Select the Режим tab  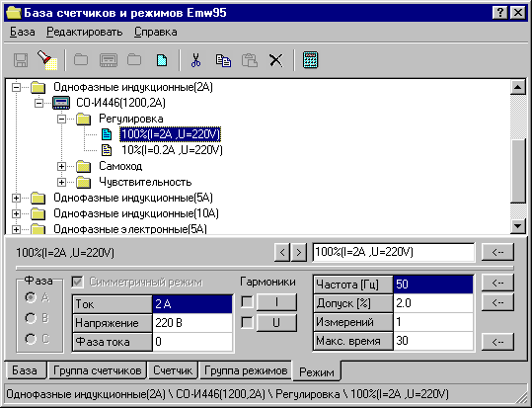coord(317,371)
